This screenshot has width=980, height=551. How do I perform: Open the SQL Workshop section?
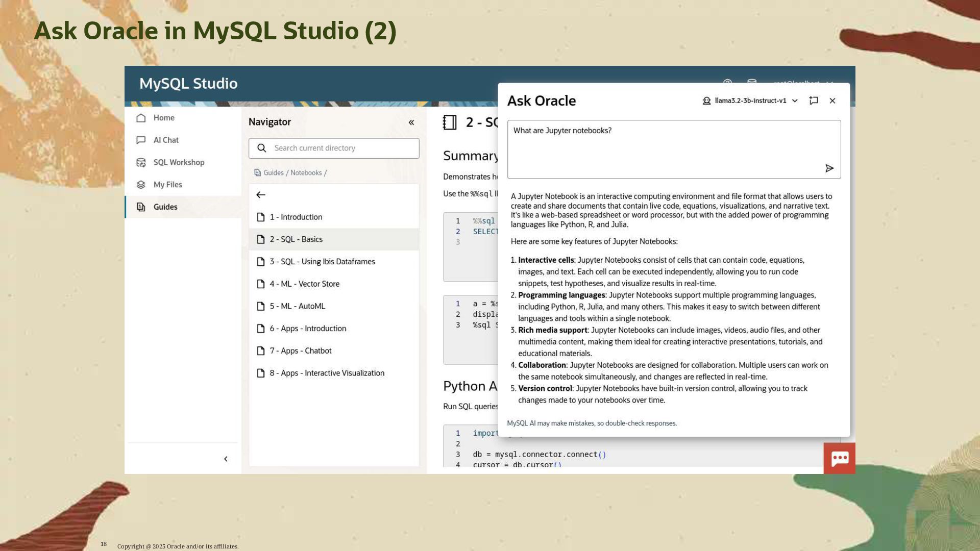point(179,162)
